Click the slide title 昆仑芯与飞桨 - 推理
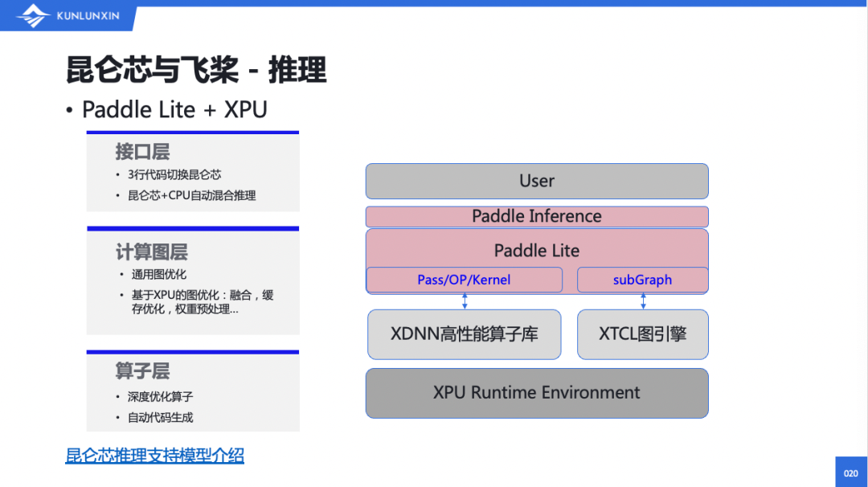The height and width of the screenshot is (487, 868). (196, 70)
